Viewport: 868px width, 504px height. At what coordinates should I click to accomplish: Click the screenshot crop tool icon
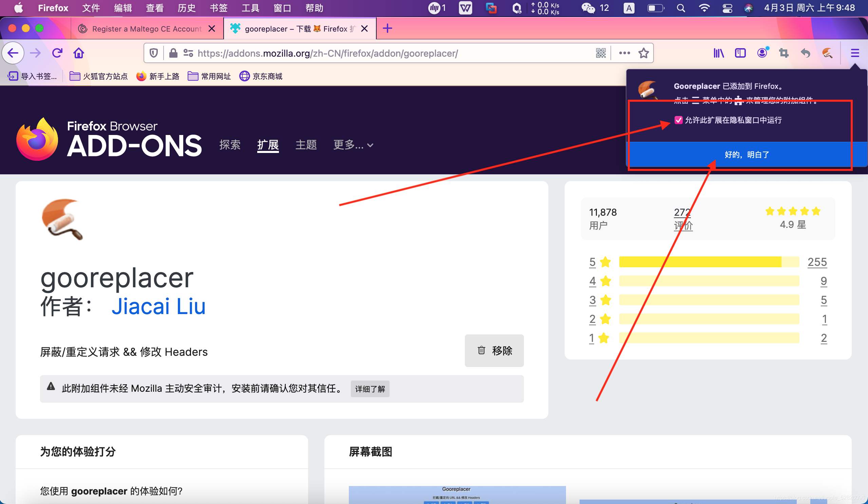coord(784,53)
